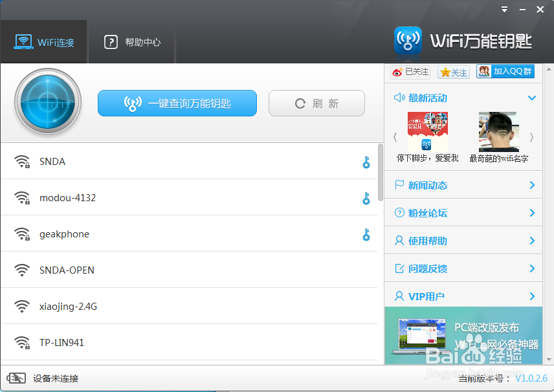The width and height of the screenshot is (554, 392).
Task: Click the 新闻动态 flag icon
Action: tap(399, 185)
